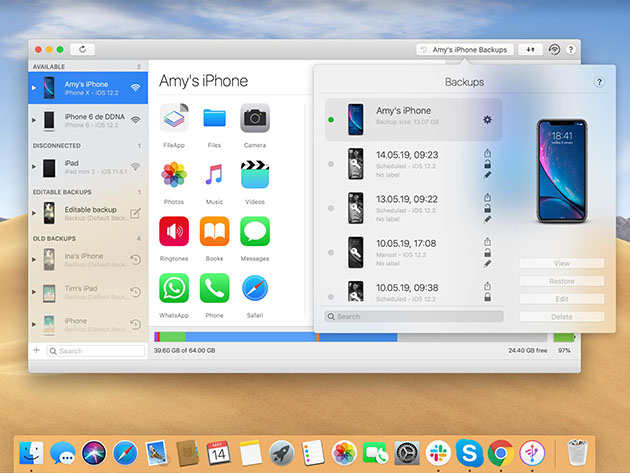Expand the last iPhone old backup row
Image resolution: width=630 pixels, height=473 pixels.
click(x=34, y=324)
